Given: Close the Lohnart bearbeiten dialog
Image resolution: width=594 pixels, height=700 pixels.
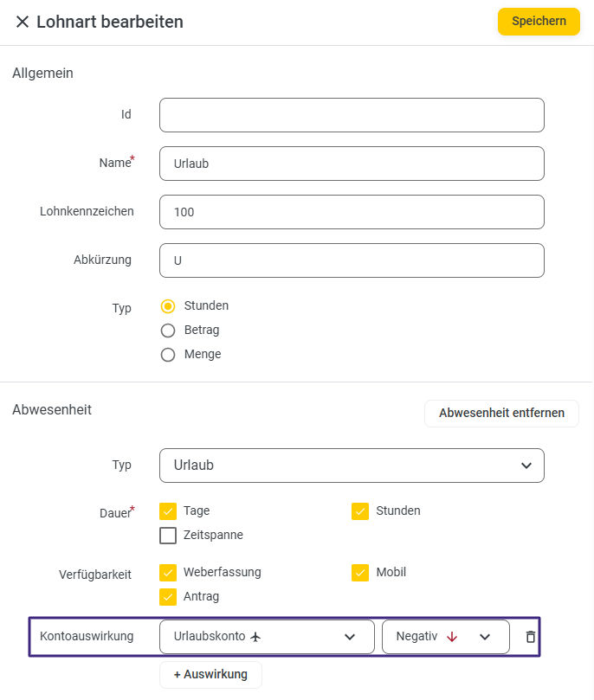Looking at the screenshot, I should (23, 22).
